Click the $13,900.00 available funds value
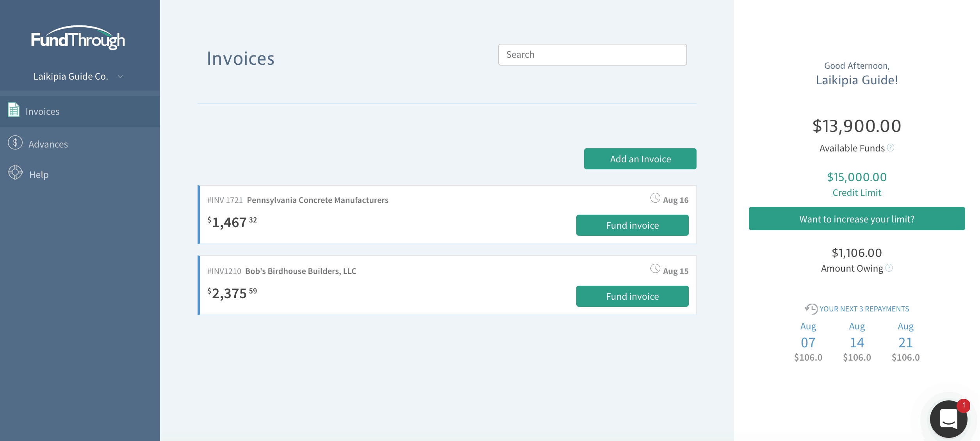The width and height of the screenshot is (980, 441). click(x=857, y=126)
